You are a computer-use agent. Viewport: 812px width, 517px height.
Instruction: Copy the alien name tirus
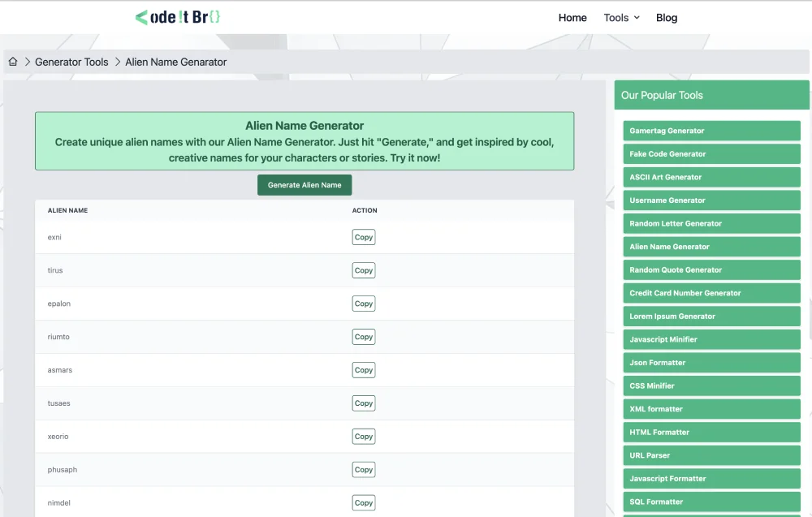pyautogui.click(x=363, y=269)
